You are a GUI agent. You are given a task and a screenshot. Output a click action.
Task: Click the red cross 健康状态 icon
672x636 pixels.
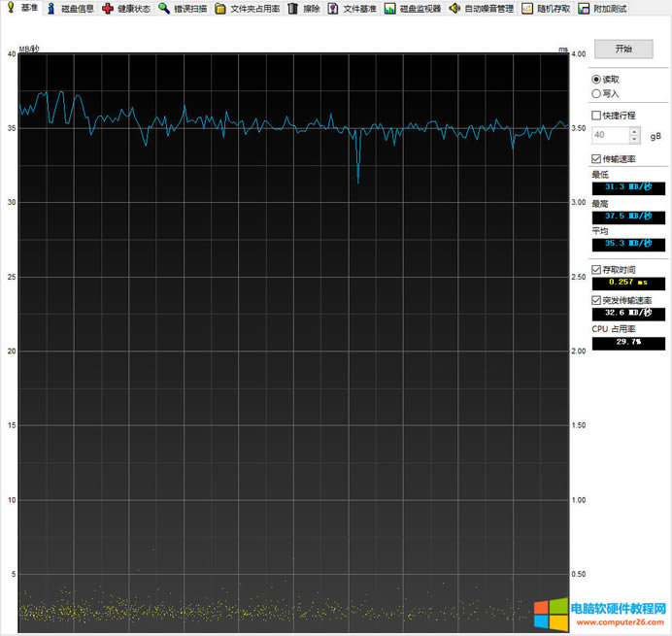click(108, 9)
